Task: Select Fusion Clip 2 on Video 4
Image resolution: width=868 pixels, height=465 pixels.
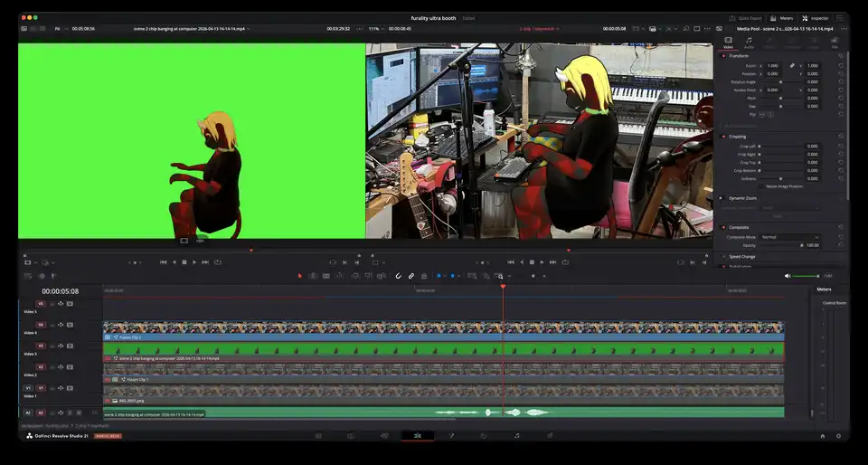Action: tap(443, 330)
